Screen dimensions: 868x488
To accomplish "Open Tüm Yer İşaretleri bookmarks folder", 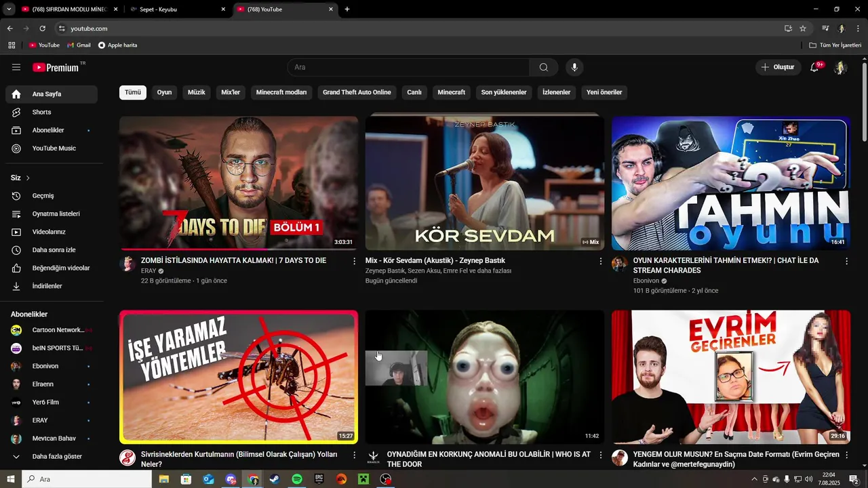I will (x=835, y=45).
